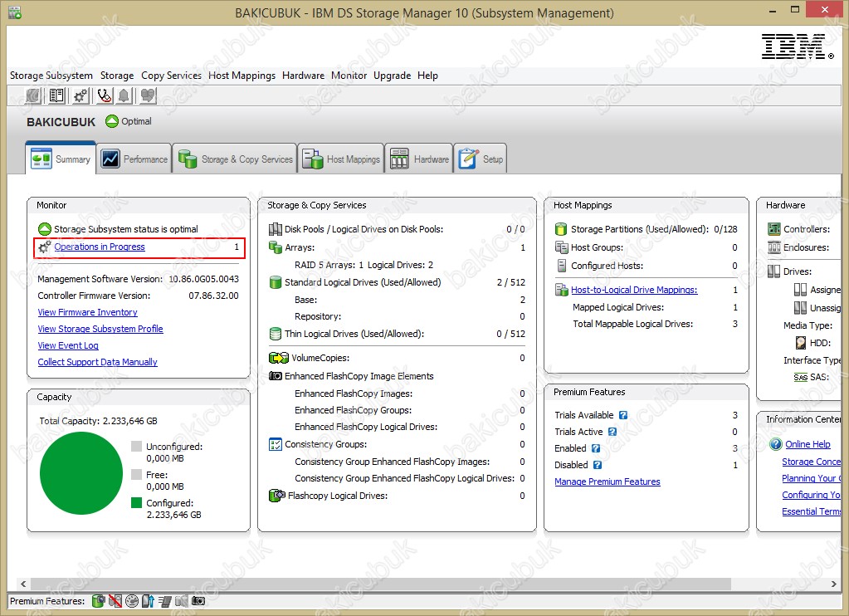This screenshot has height=616, width=849.
Task: Click the Consistency Groups checklist icon
Action: point(275,444)
